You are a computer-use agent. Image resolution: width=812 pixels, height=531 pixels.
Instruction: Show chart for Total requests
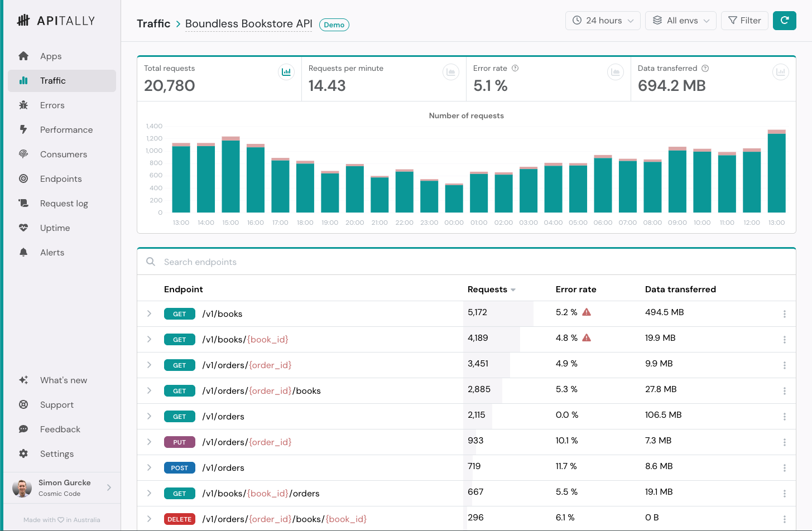tap(286, 72)
